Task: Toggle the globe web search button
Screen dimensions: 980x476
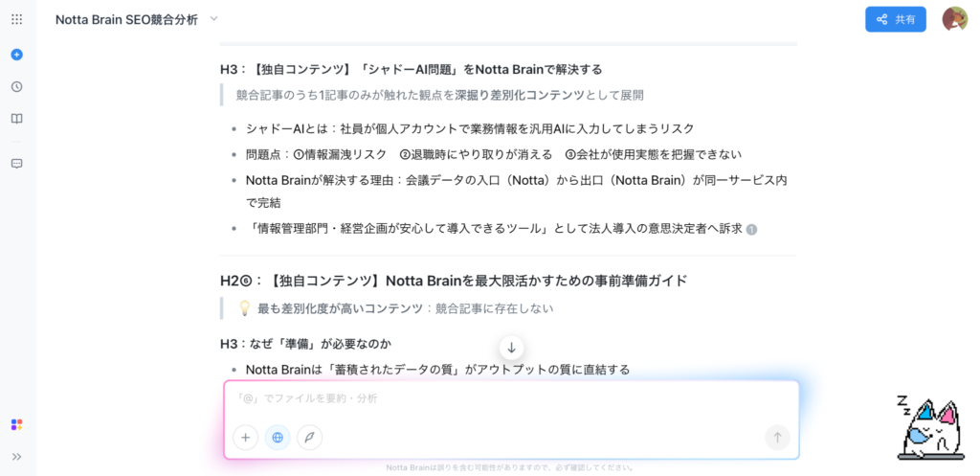Action: coord(278,438)
